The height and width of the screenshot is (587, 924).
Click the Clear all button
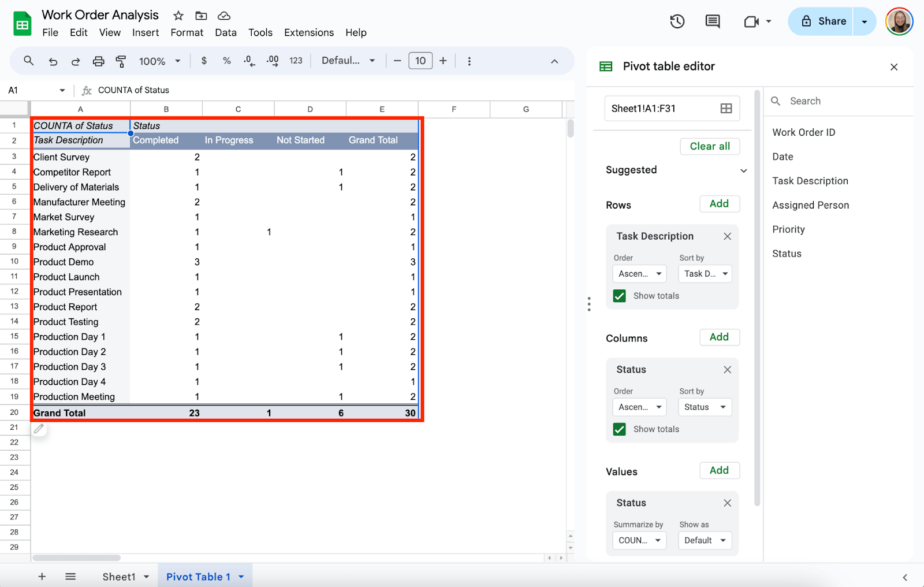click(x=710, y=146)
